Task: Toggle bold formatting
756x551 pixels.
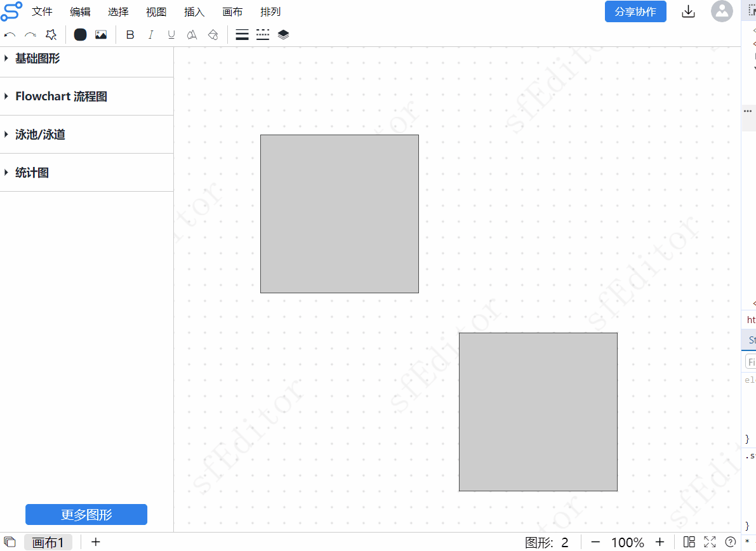Action: pos(130,35)
